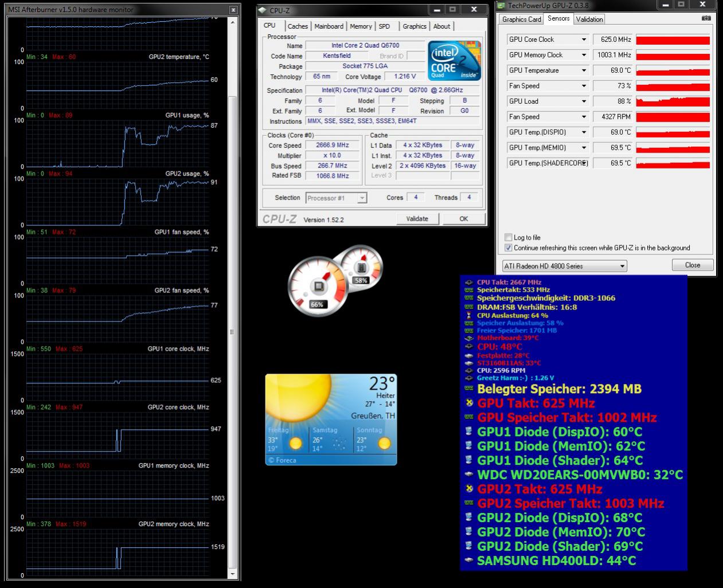The width and height of the screenshot is (723, 588).
Task: Click the Intel Core 2 Quad logo
Action: point(455,61)
